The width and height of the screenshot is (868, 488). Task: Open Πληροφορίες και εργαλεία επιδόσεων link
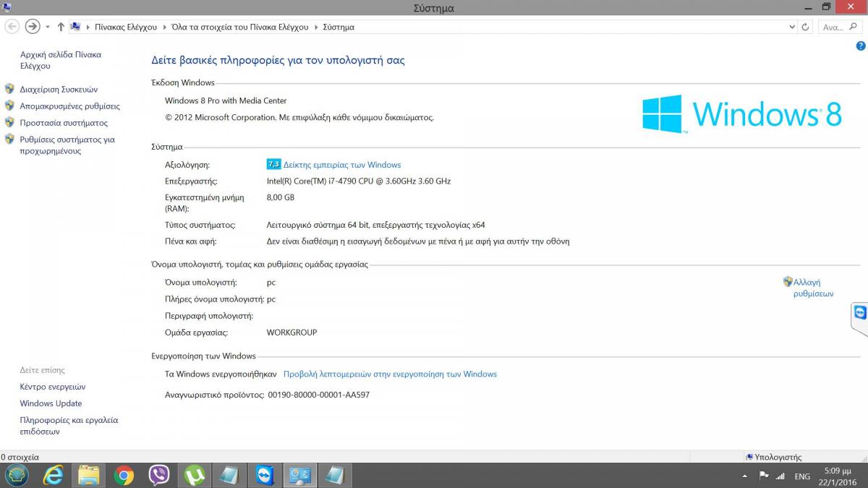pos(69,426)
